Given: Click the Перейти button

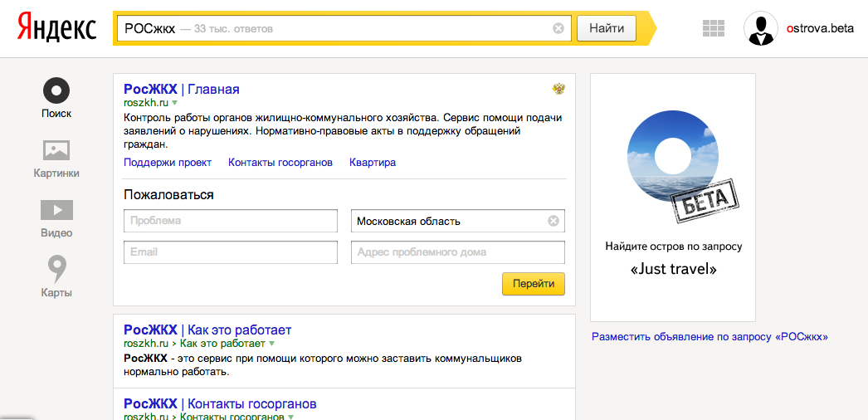Looking at the screenshot, I should click(x=533, y=284).
